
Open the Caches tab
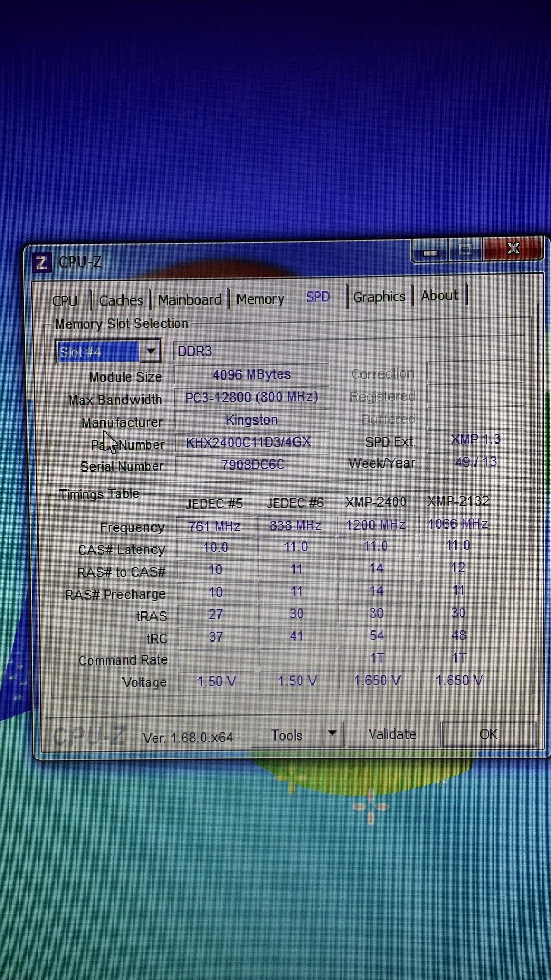121,300
